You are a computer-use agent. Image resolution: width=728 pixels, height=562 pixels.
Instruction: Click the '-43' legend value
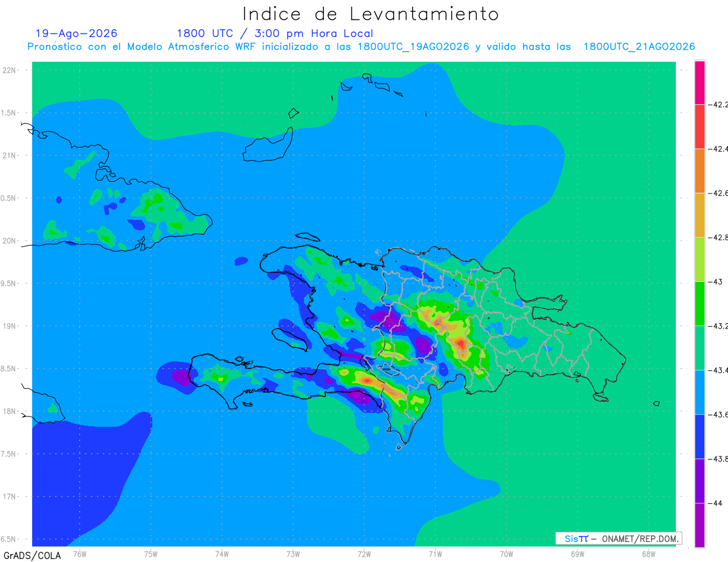pos(716,282)
